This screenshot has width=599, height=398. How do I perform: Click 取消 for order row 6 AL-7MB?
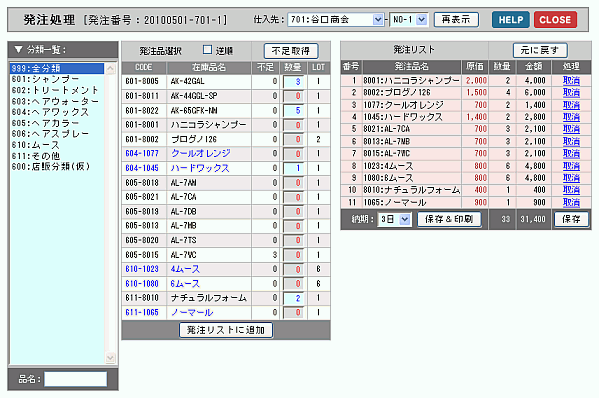(571, 141)
